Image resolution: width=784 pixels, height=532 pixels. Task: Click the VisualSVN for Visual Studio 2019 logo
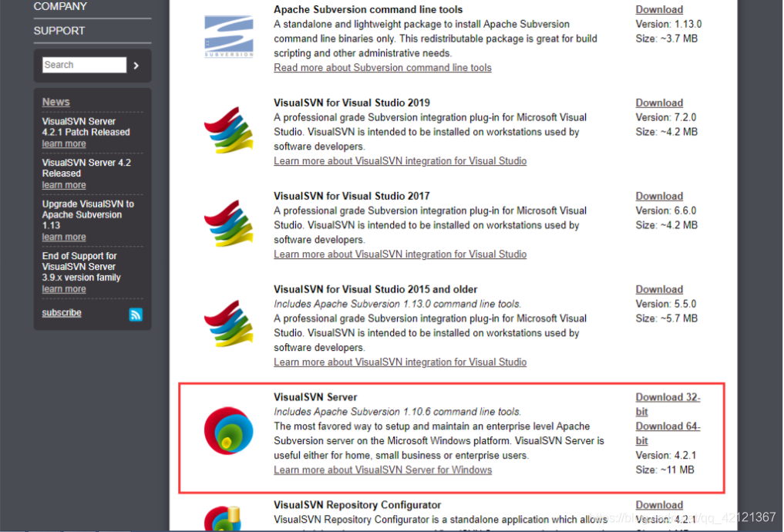pyautogui.click(x=228, y=130)
